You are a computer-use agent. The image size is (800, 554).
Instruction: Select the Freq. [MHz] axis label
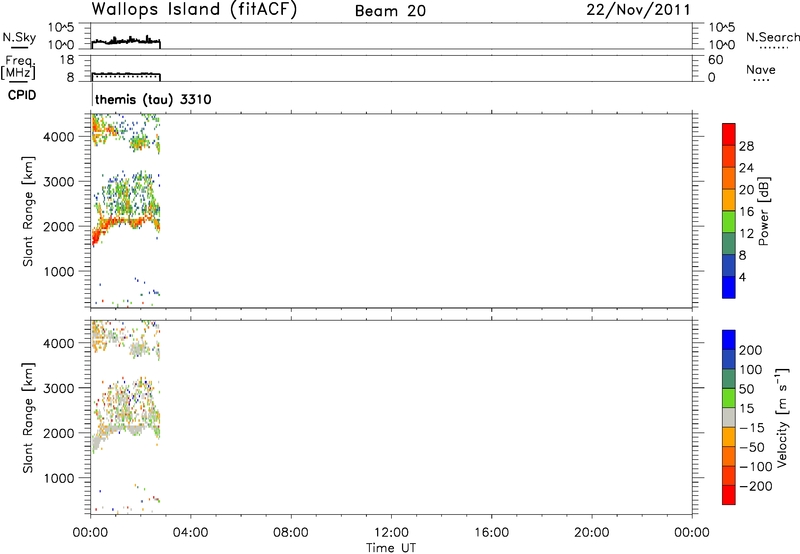[18, 68]
